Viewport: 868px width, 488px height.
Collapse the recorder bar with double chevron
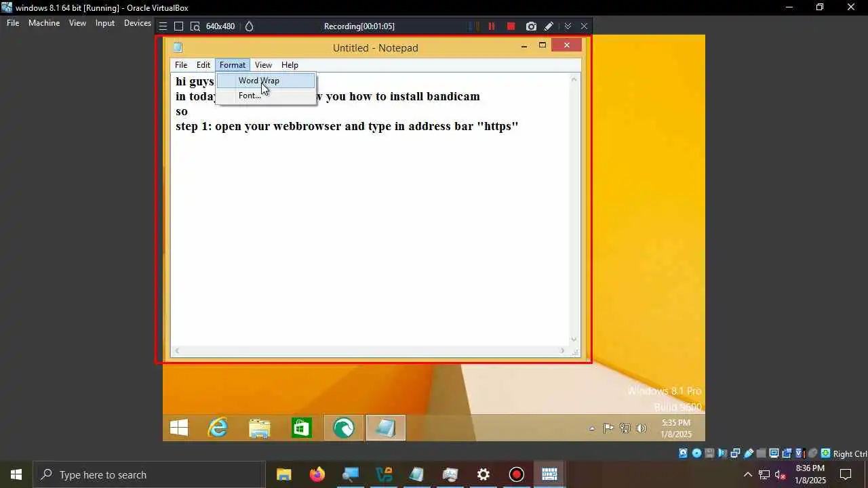[x=568, y=26]
